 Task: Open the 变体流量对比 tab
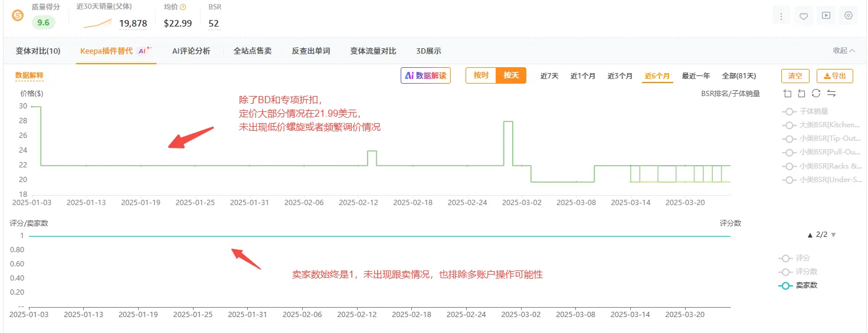tap(373, 51)
